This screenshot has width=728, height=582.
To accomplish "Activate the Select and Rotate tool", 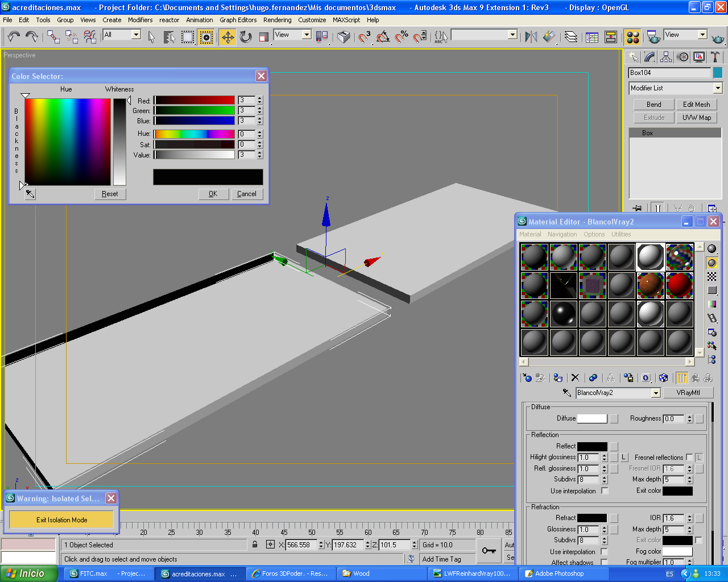I will click(x=246, y=37).
